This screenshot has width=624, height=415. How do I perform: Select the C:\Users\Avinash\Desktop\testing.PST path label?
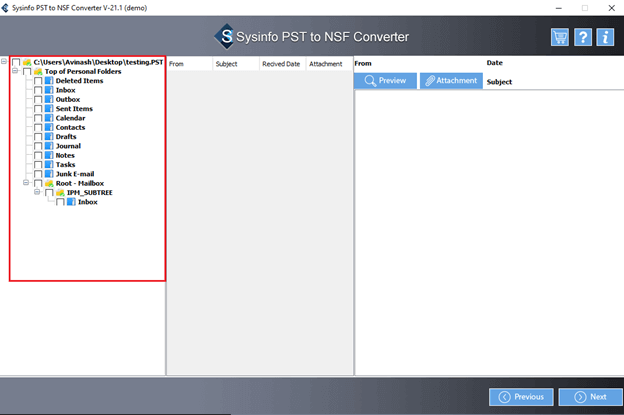(98, 62)
